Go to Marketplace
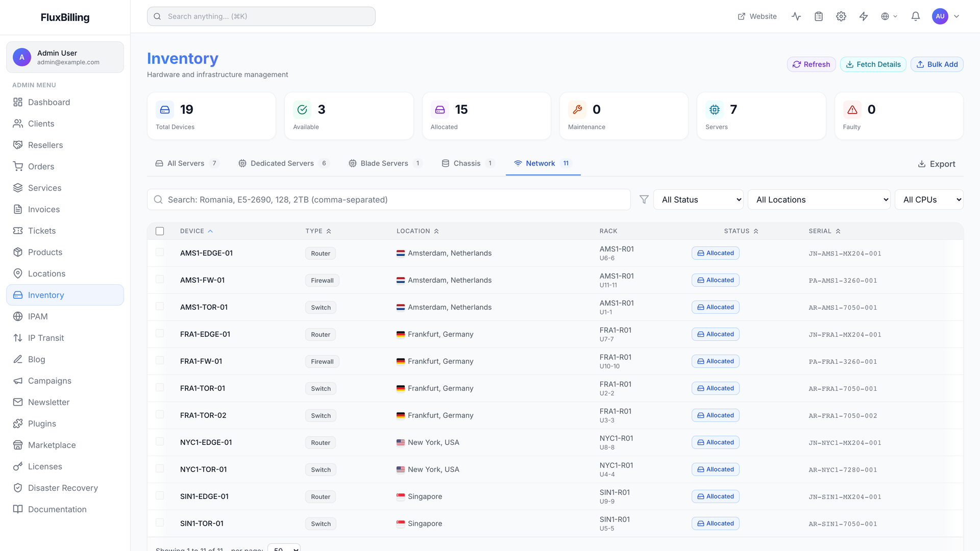The height and width of the screenshot is (551, 980). point(65,445)
